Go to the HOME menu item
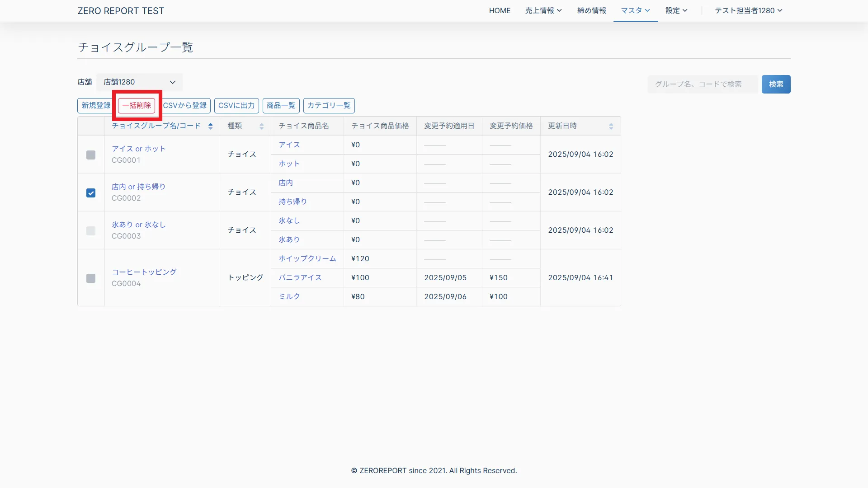 click(500, 10)
